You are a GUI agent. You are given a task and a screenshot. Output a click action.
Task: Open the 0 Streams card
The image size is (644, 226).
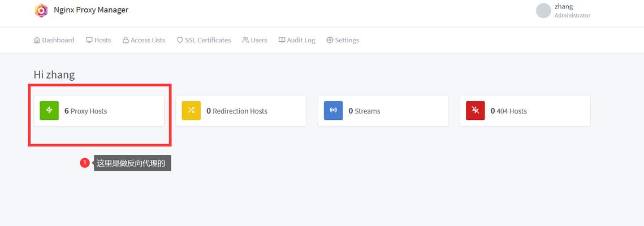(383, 111)
